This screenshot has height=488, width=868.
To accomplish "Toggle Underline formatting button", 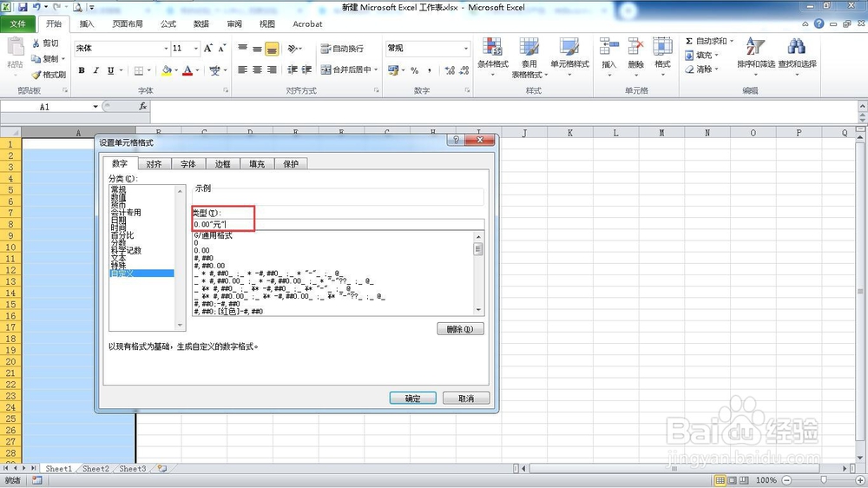I will (111, 70).
